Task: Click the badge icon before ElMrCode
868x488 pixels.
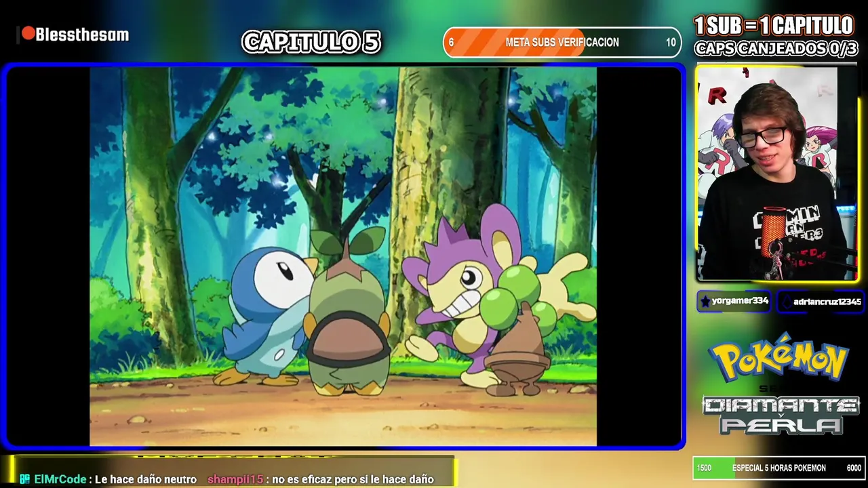Action: click(25, 479)
